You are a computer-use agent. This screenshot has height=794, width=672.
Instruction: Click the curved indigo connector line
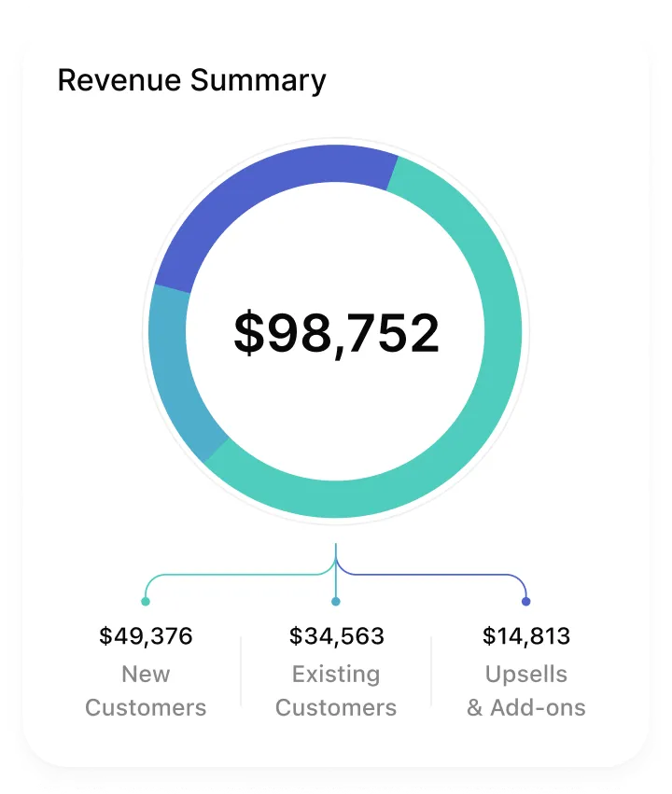pyautogui.click(x=439, y=576)
